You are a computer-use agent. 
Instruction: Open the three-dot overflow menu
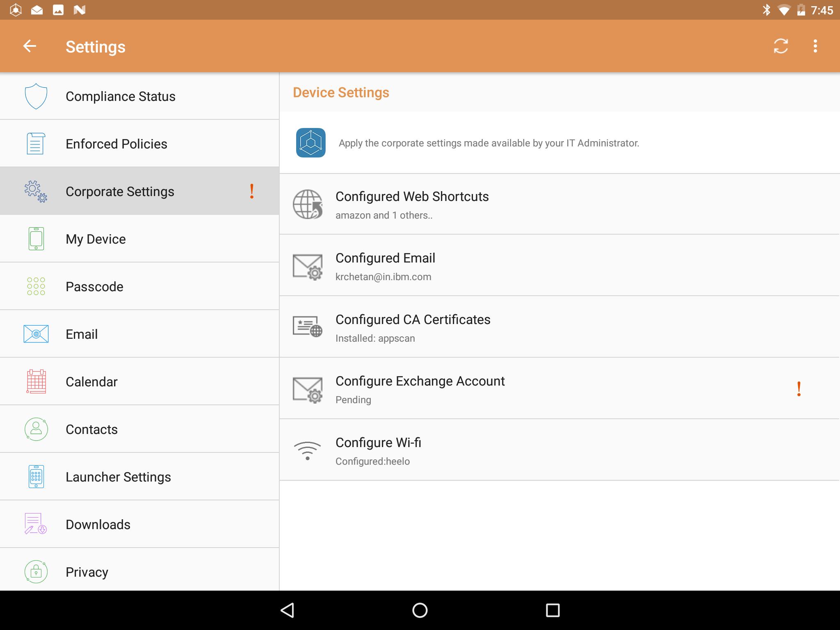[x=815, y=46]
